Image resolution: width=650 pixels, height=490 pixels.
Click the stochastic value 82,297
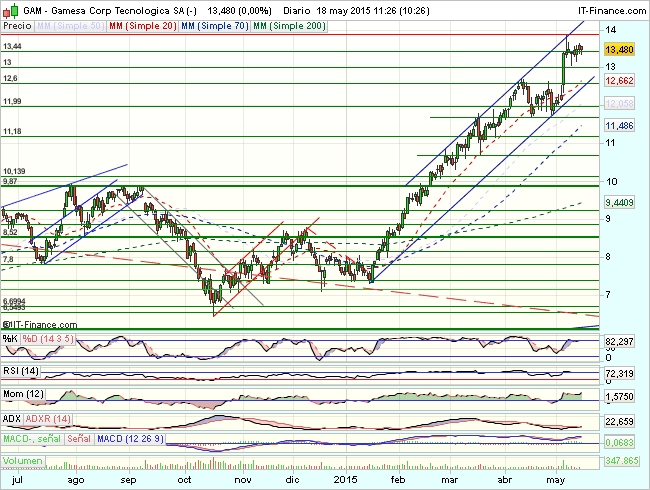[619, 342]
